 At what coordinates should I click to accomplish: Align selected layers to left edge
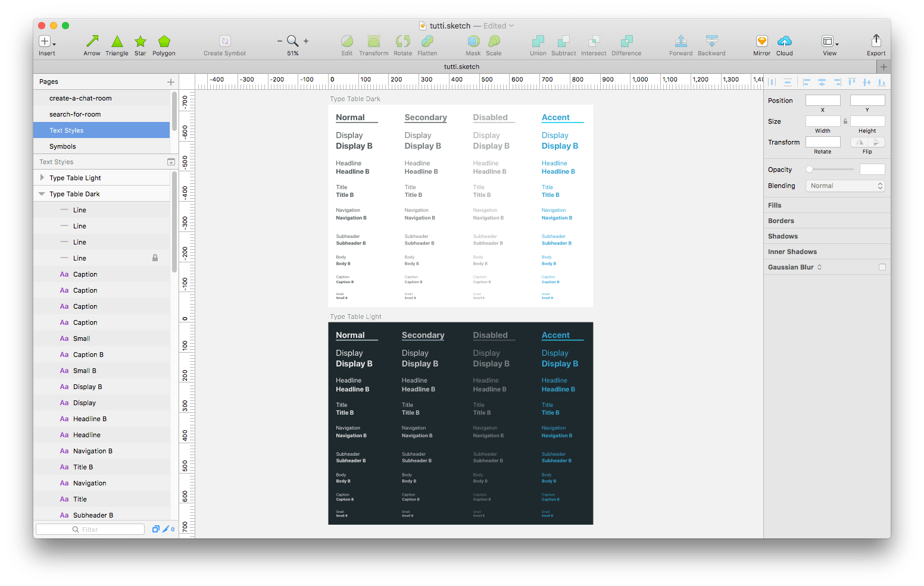pos(807,82)
